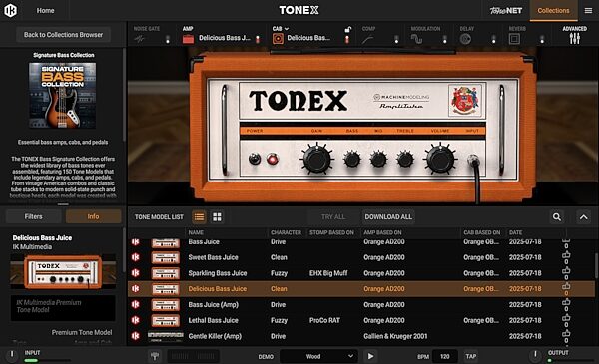Switch to Filters tab
This screenshot has width=599, height=364.
point(34,216)
